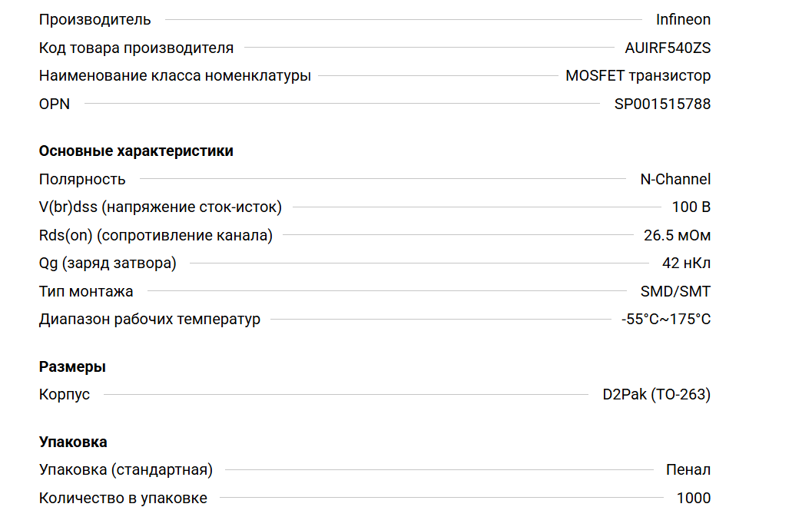Screen dimensions: 812x517
Task: Select the 100 В voltage value
Action: click(691, 207)
